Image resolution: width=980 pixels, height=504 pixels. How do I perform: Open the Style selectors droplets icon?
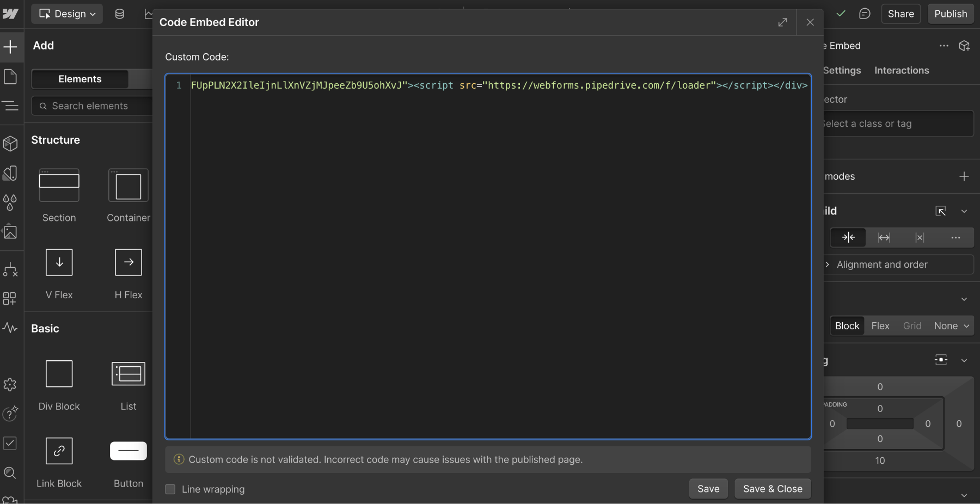[x=10, y=202]
